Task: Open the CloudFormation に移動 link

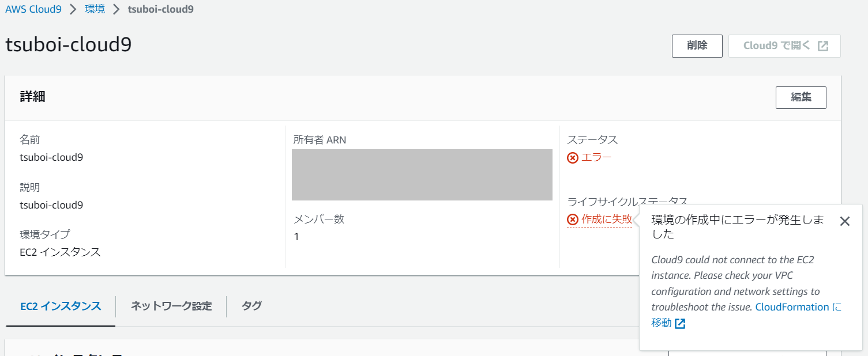Action: 791,308
